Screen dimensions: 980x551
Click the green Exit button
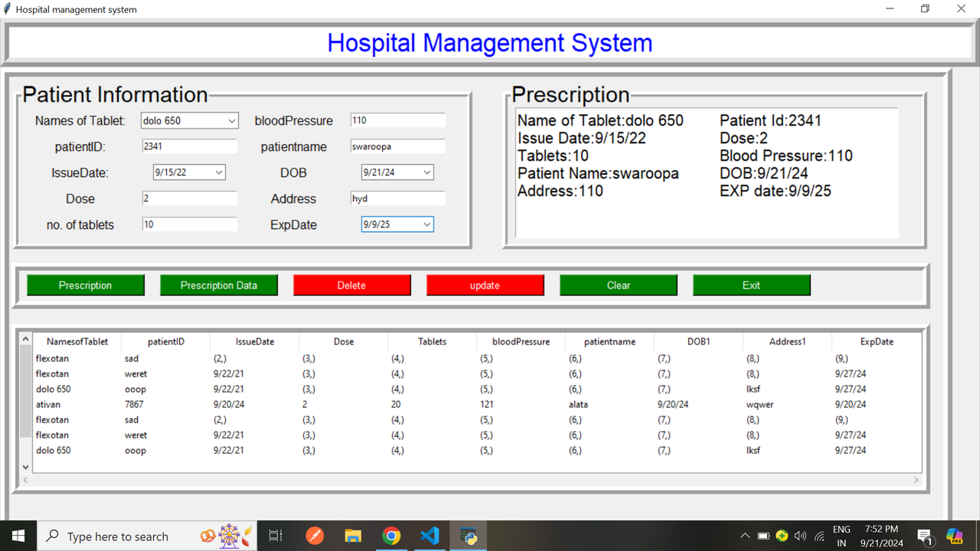pos(751,284)
